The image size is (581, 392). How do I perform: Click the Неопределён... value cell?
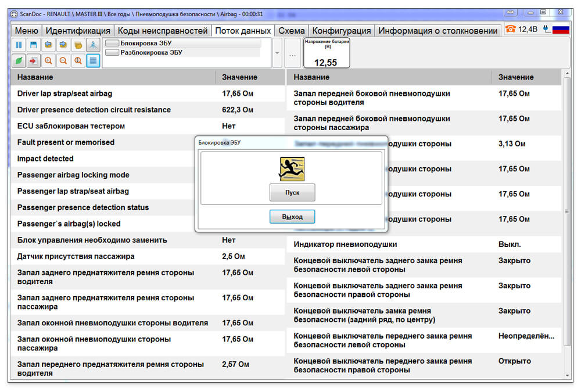click(x=526, y=336)
